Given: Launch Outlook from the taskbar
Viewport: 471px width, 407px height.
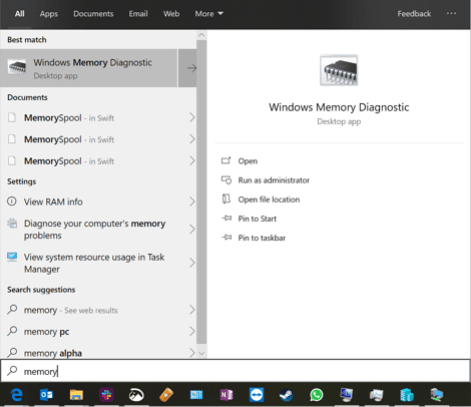Looking at the screenshot, I should (46, 395).
